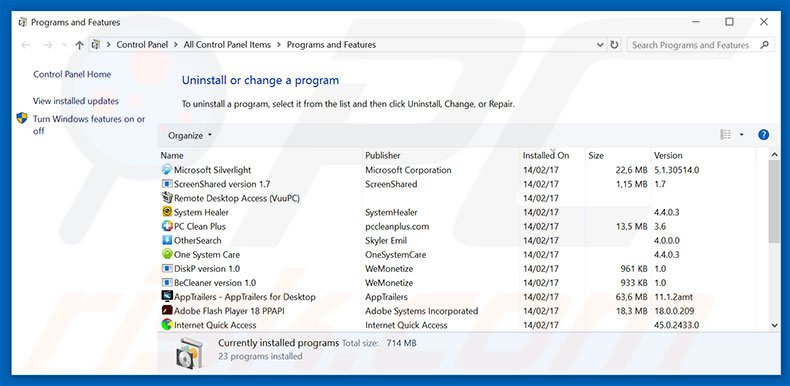This screenshot has width=790, height=386.
Task: Click the One System Care icon
Action: pyautogui.click(x=167, y=254)
